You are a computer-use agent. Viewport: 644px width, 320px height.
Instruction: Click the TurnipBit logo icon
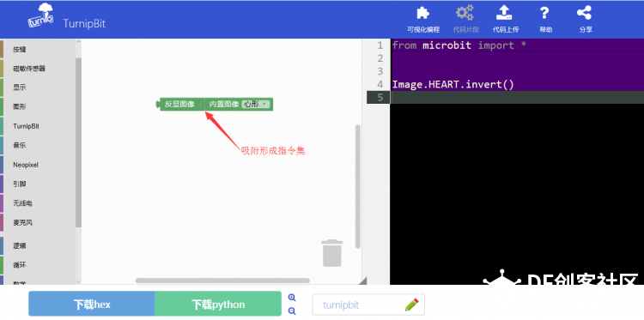40,16
